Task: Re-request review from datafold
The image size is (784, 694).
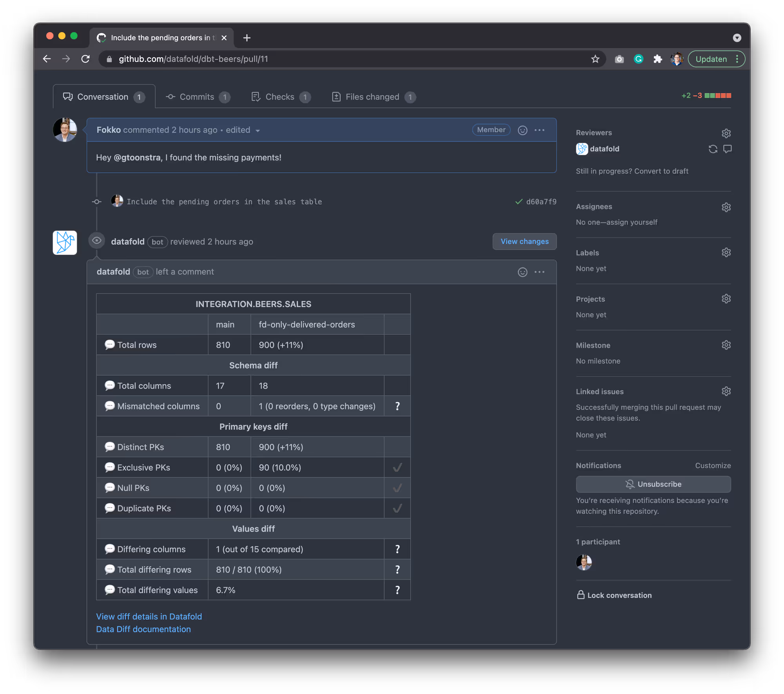Action: pos(713,149)
